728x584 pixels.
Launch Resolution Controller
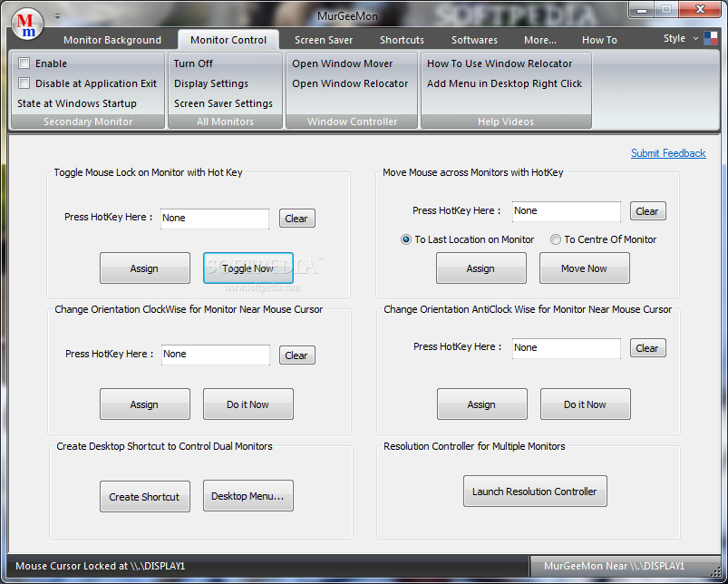click(x=535, y=492)
